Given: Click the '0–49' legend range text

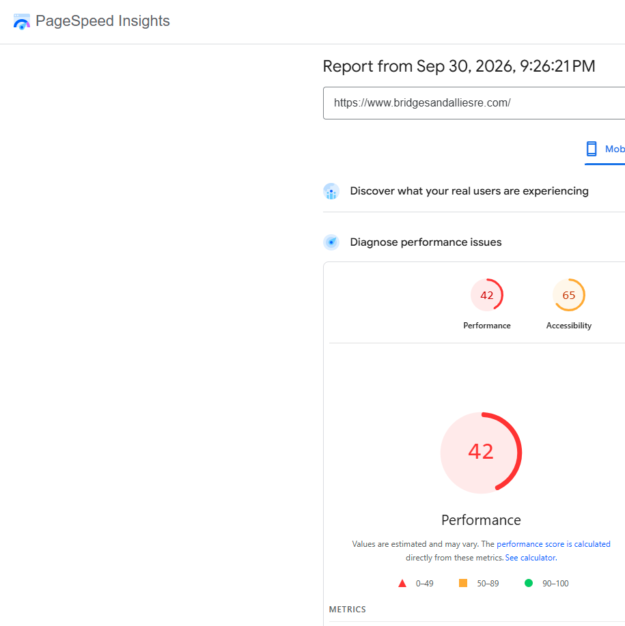Looking at the screenshot, I should click(424, 584).
